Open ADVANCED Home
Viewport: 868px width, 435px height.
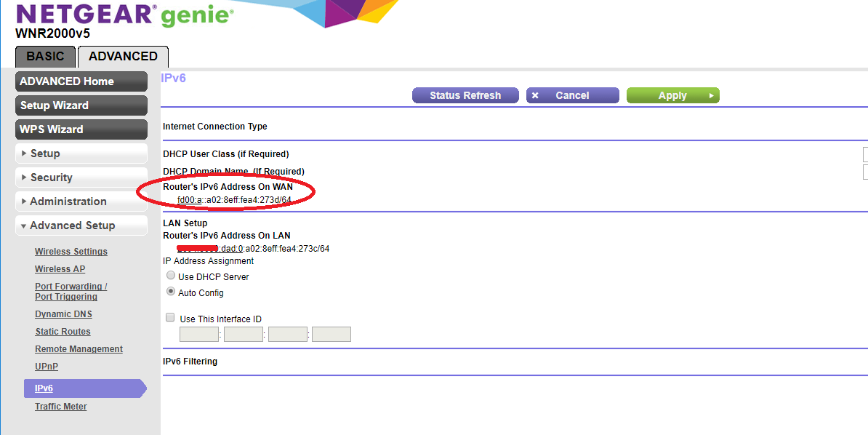pos(81,81)
